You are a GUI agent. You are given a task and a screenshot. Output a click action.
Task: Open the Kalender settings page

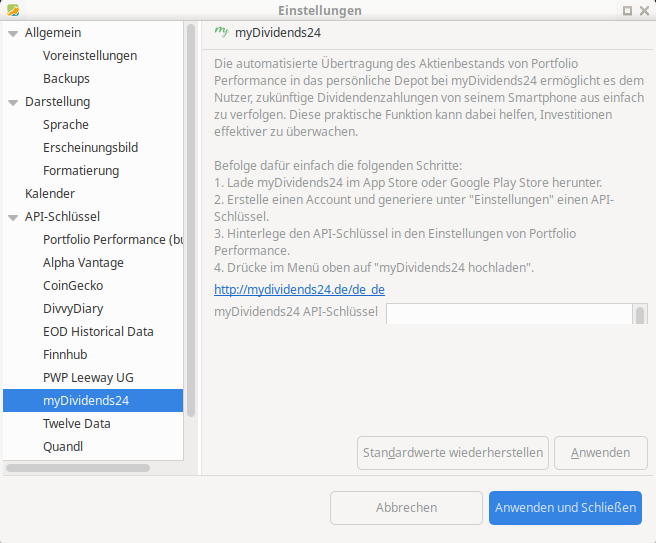click(50, 194)
